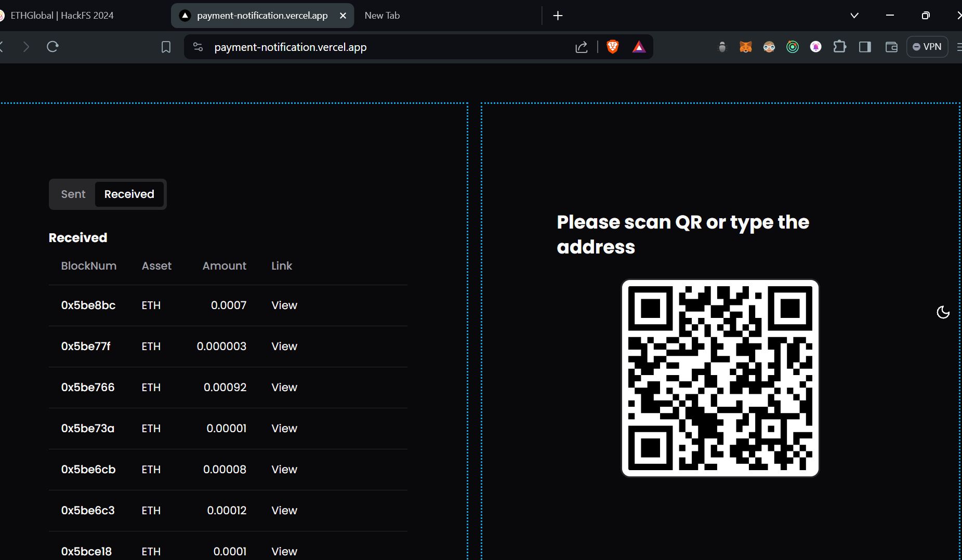Open a new tab with plus button
The height and width of the screenshot is (560, 962).
tap(558, 16)
